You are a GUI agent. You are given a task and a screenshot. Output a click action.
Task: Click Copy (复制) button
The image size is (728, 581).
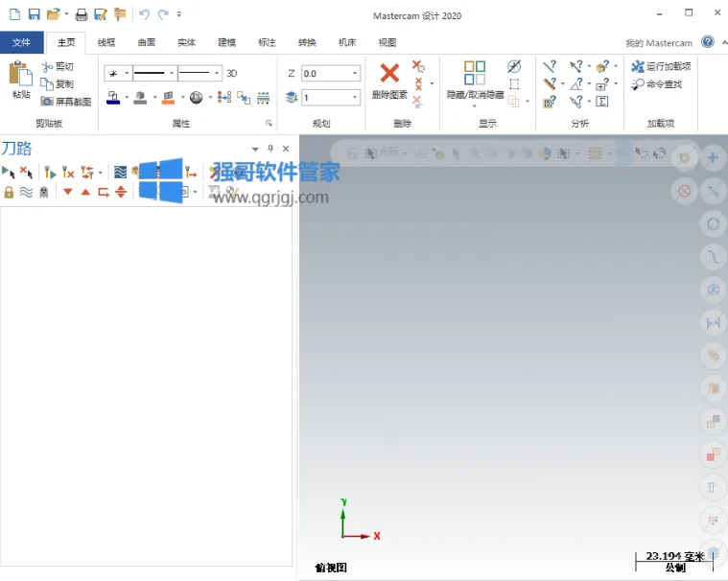pos(58,84)
